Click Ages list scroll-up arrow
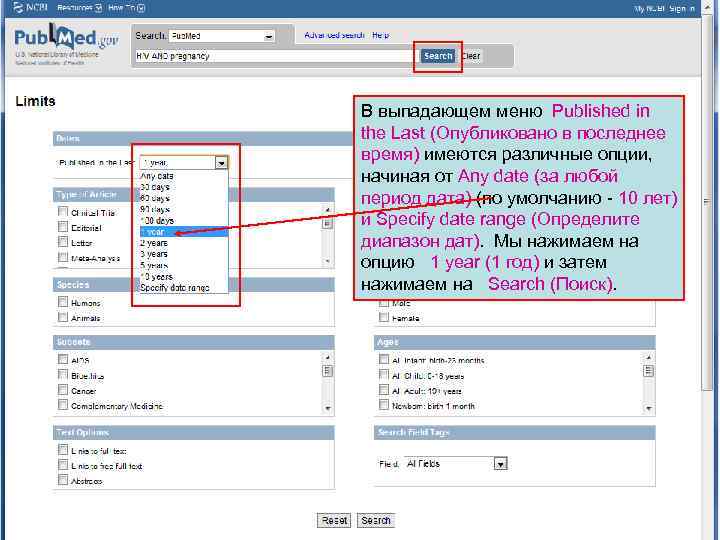Image resolution: width=720 pixels, height=540 pixels. click(648, 357)
